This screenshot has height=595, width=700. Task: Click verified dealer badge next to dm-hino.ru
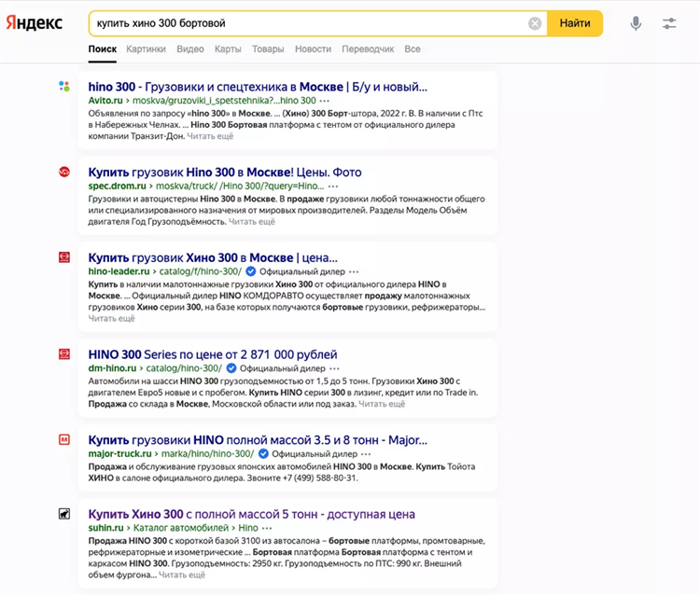click(231, 368)
